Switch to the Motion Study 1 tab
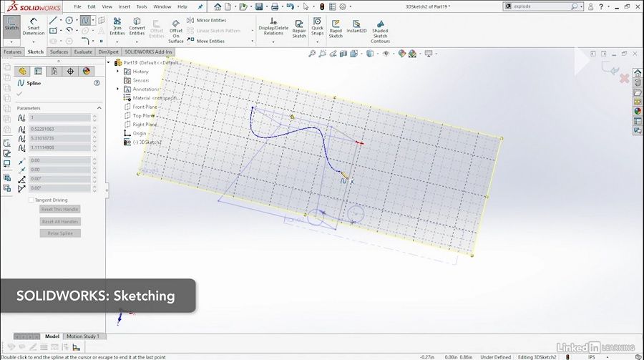644x360 pixels. (x=83, y=336)
